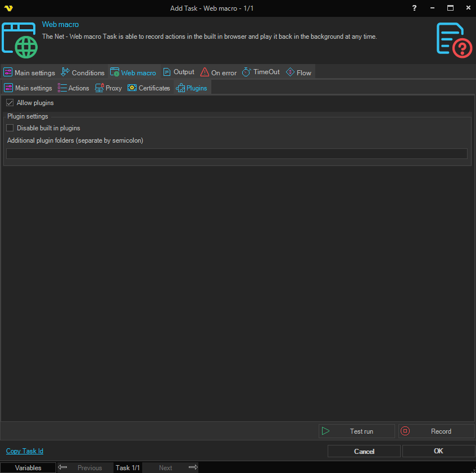The width and height of the screenshot is (476, 473).
Task: Open the Certificates sub-tab
Action: click(x=149, y=88)
